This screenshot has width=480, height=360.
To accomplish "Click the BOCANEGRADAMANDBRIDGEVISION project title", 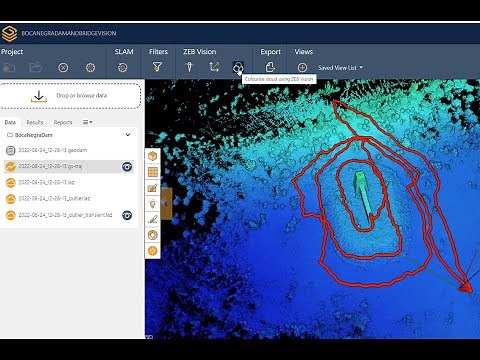I will tap(69, 33).
